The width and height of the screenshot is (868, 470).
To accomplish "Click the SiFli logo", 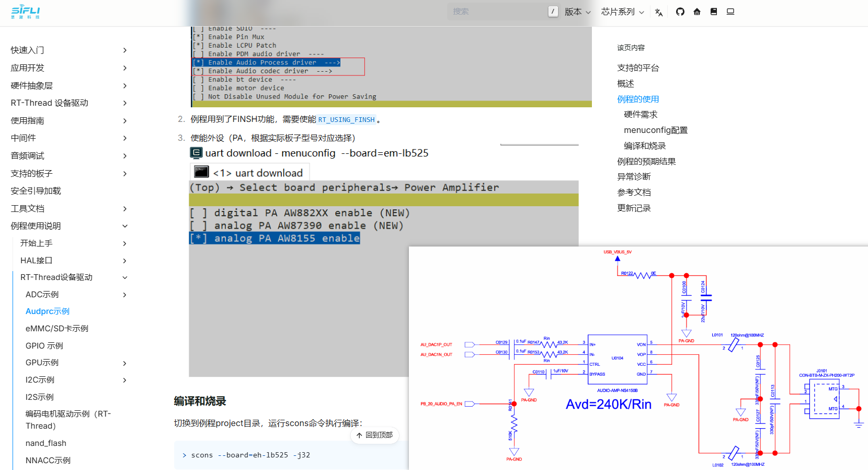I will pyautogui.click(x=26, y=12).
